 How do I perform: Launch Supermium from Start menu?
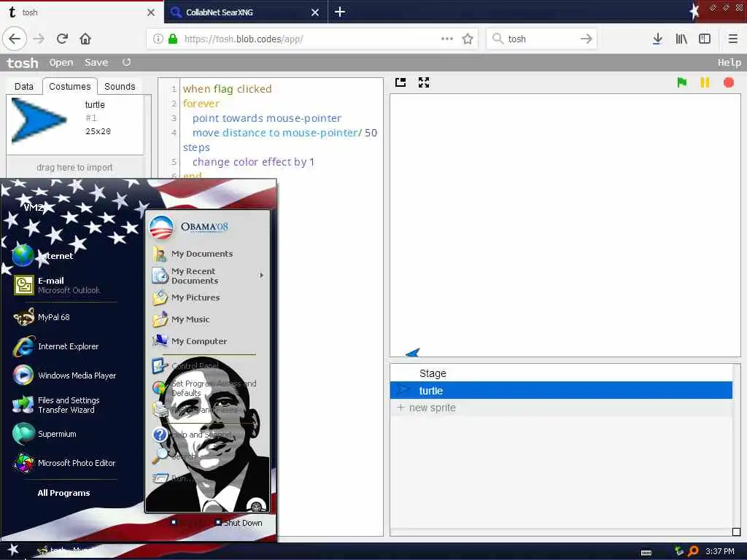pyautogui.click(x=64, y=434)
